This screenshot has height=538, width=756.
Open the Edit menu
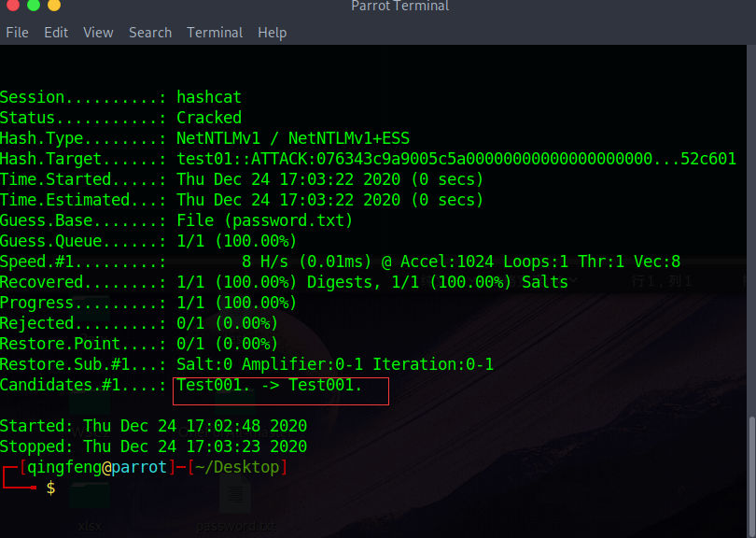[56, 33]
